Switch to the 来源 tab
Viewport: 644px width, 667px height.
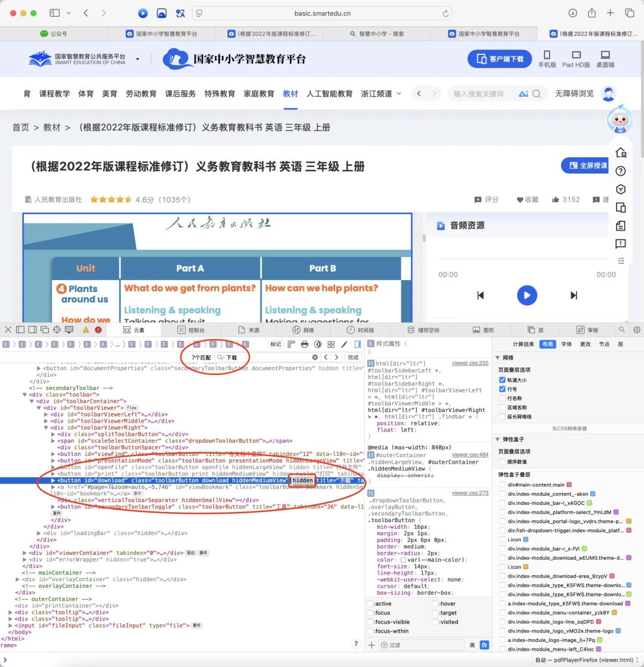tap(249, 330)
